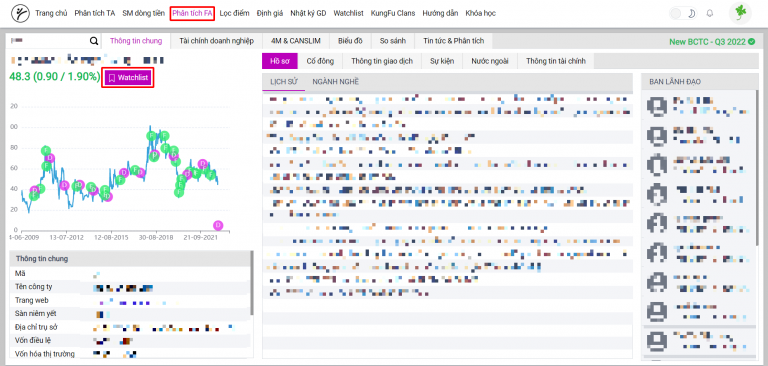Click Vốn hóa thị trường row label
This screenshot has width=768, height=366.
click(x=45, y=353)
